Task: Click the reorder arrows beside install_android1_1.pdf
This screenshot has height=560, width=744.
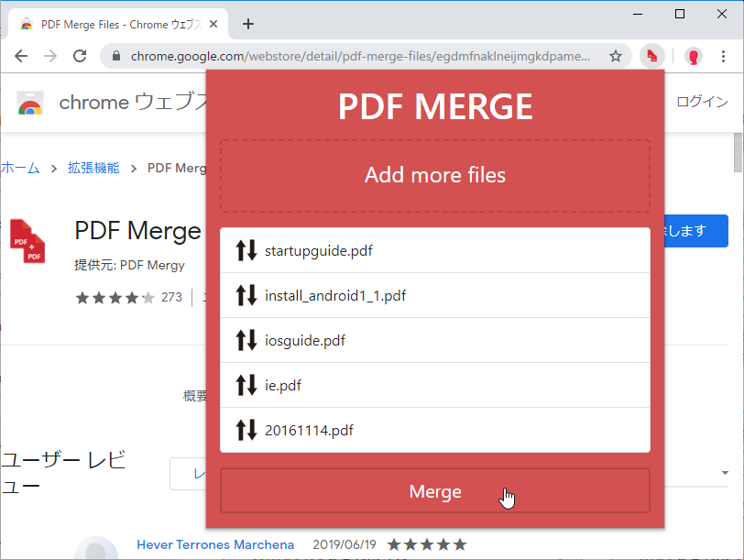Action: coord(246,295)
